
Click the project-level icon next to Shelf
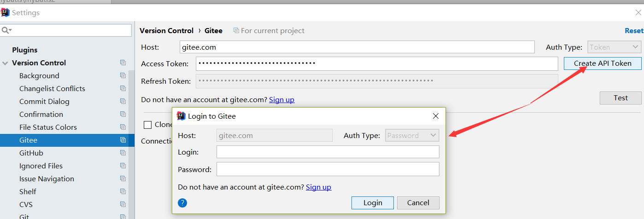123,191
